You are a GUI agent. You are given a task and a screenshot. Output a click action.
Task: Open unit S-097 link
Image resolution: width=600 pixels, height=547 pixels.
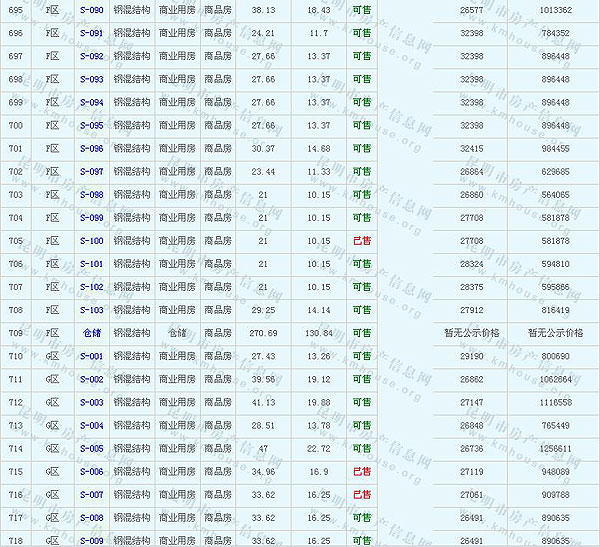(91, 171)
